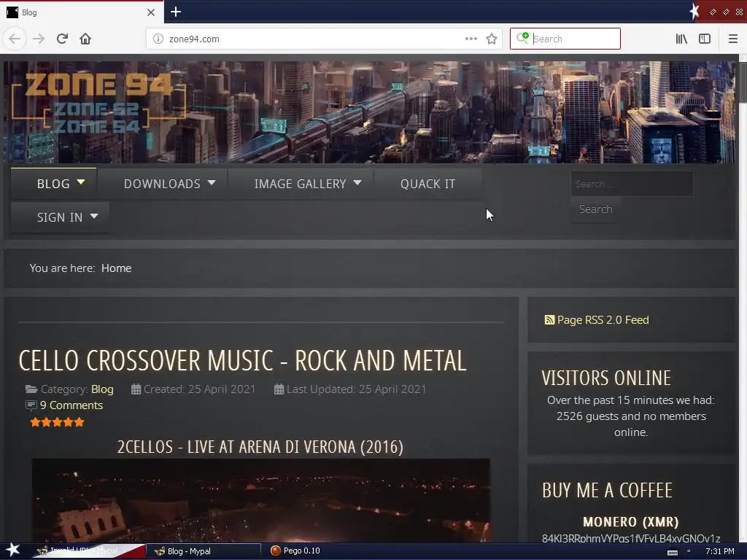Open the page actions three-dot menu

pyautogui.click(x=471, y=39)
